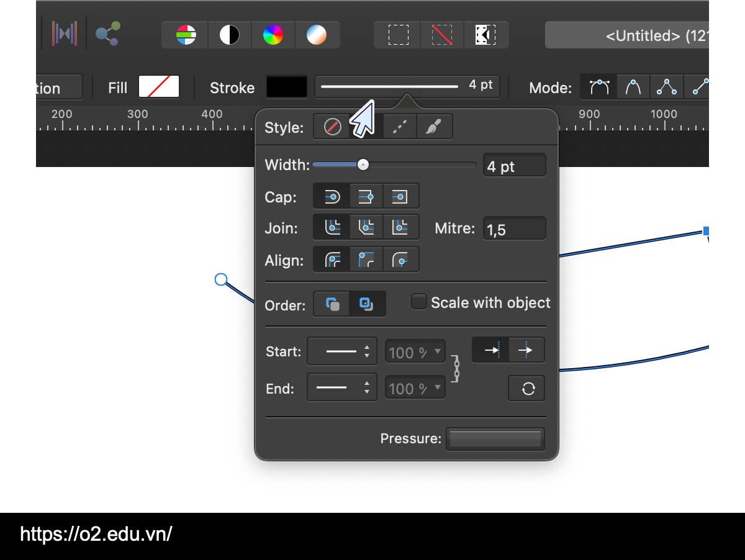The width and height of the screenshot is (745, 560).
Task: Switch to polygon Mode icon
Action: coord(667,87)
